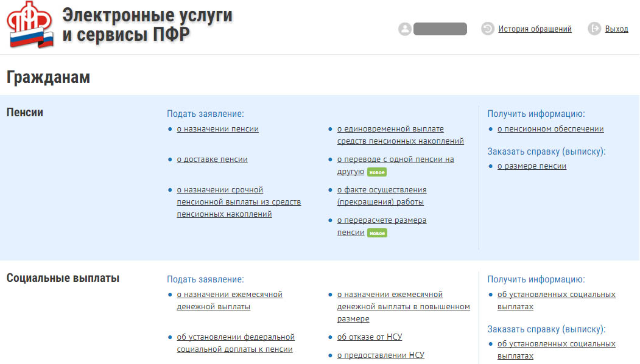
Task: Click the exit door icon
Action: pyautogui.click(x=594, y=29)
